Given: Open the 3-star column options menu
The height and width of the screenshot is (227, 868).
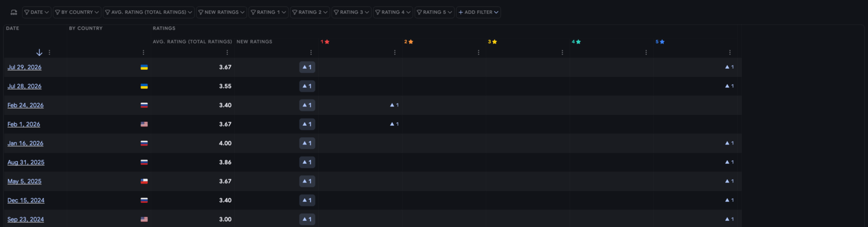Looking at the screenshot, I should coord(562,52).
